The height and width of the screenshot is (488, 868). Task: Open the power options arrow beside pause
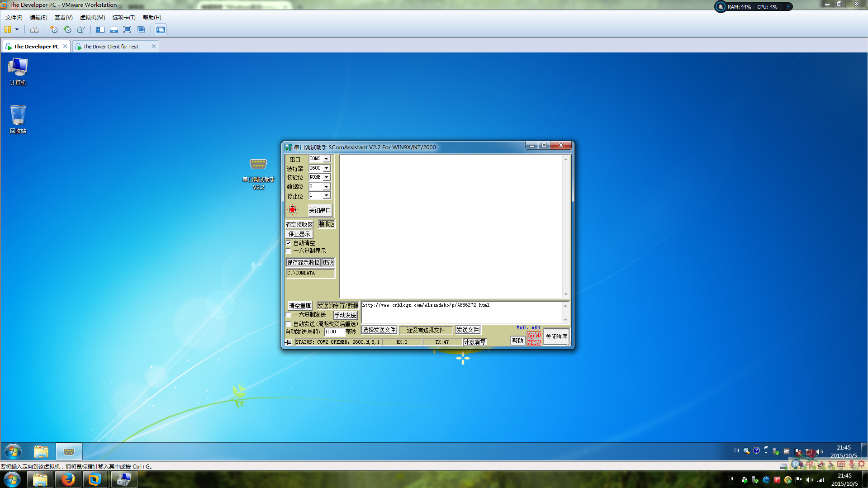[17, 29]
